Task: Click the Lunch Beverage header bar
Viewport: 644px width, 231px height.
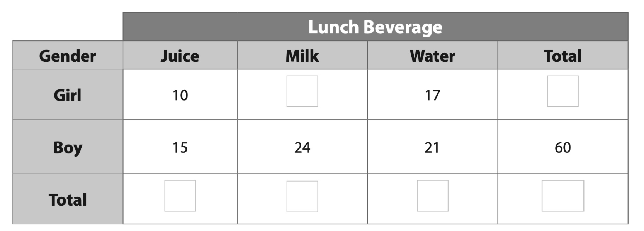Action: 375,27
